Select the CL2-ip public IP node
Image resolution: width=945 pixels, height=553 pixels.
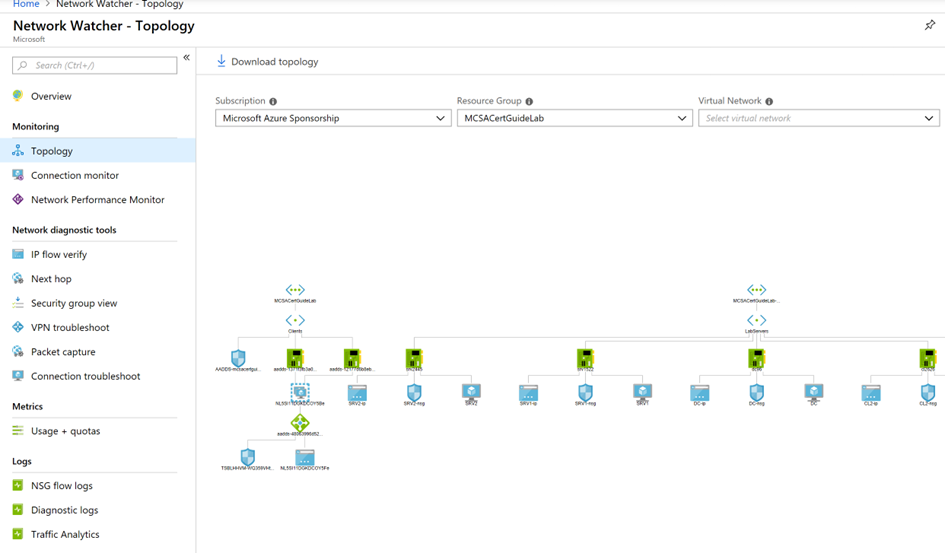[871, 393]
